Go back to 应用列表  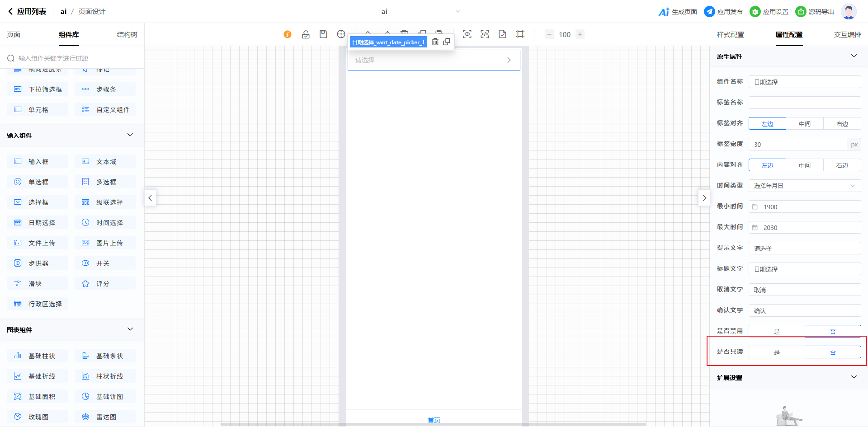[27, 12]
